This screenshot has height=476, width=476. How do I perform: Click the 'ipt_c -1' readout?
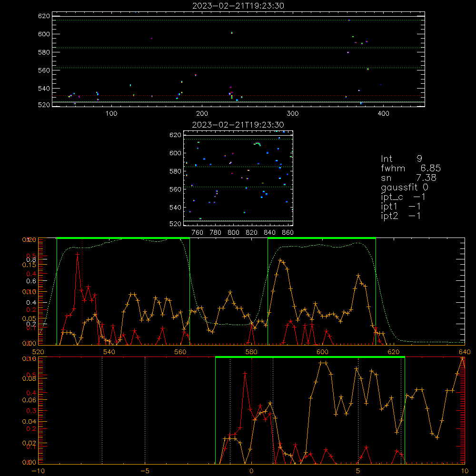(x=403, y=198)
